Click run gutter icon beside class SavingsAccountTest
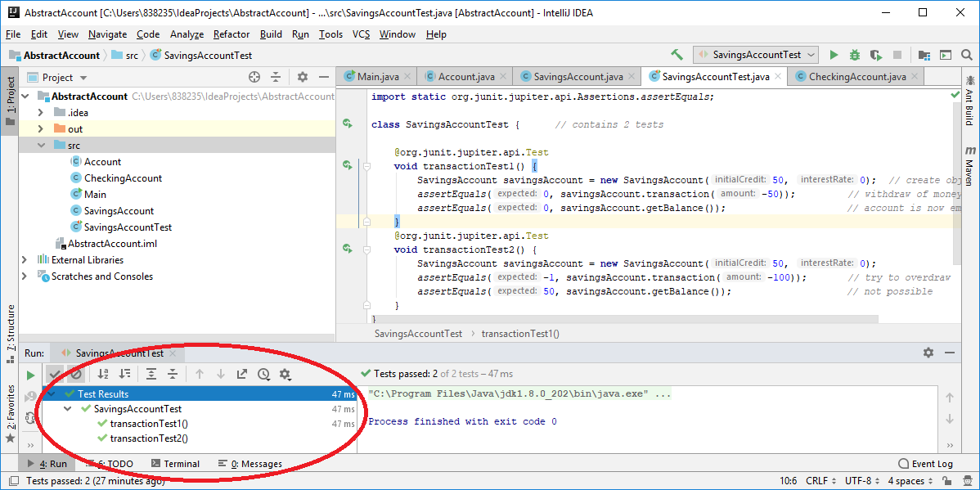Image resolution: width=980 pixels, height=490 pixels. pyautogui.click(x=347, y=124)
